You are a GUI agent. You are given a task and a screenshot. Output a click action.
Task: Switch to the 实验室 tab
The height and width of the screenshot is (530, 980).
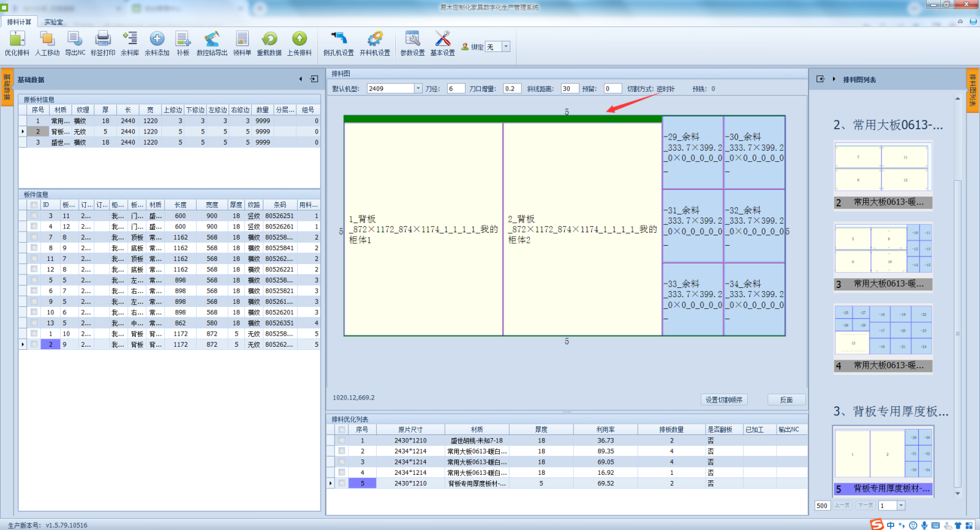click(54, 22)
